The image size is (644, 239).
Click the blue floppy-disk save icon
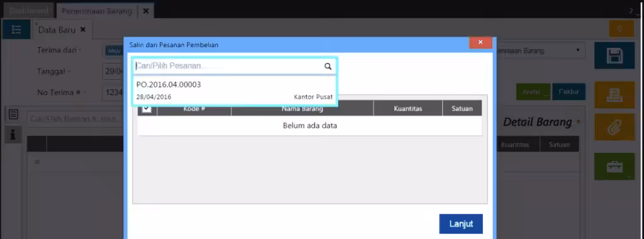615,55
